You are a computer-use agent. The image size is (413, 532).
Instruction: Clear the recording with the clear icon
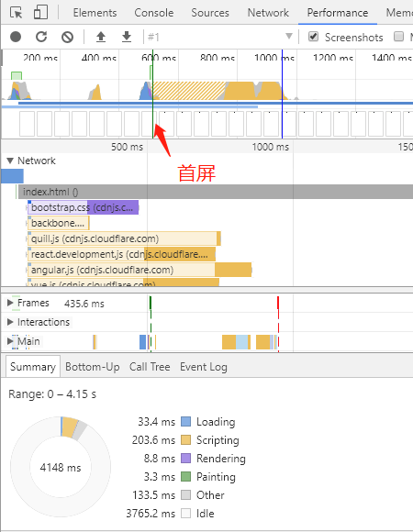click(x=67, y=37)
